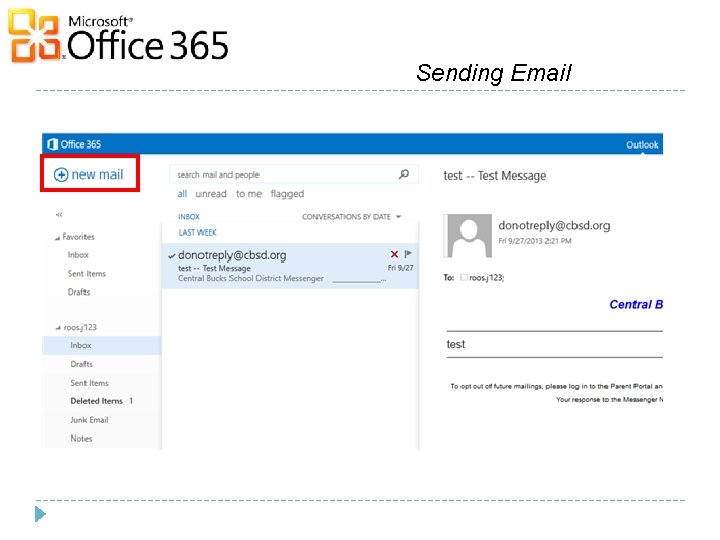This screenshot has height=540, width=720.
Task: Collapse the roos.j123 mailbox tree
Action: tap(58, 327)
